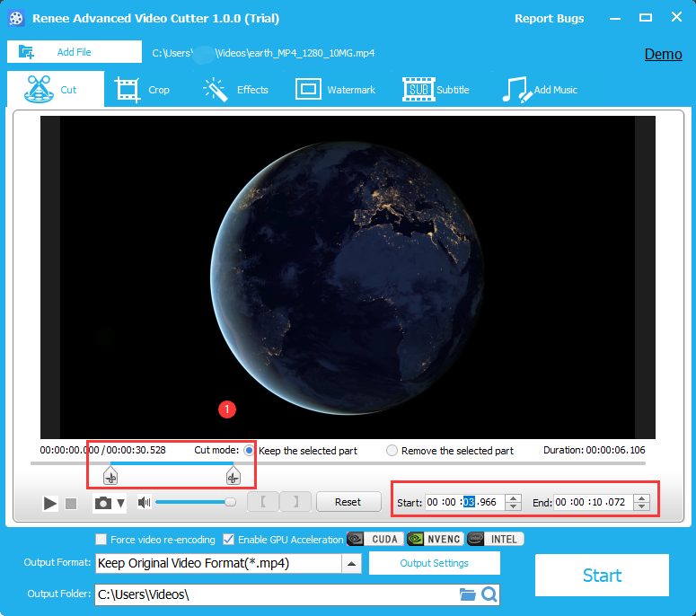Stop video playback

[71, 503]
